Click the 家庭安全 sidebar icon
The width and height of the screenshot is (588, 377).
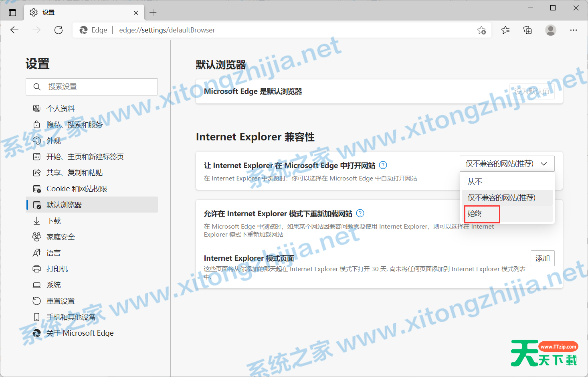coord(36,237)
